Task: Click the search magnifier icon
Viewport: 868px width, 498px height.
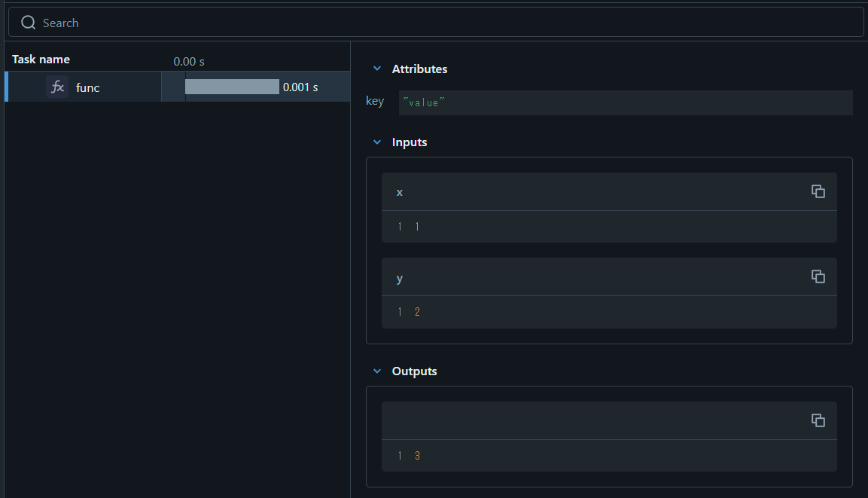Action: pyautogui.click(x=29, y=22)
